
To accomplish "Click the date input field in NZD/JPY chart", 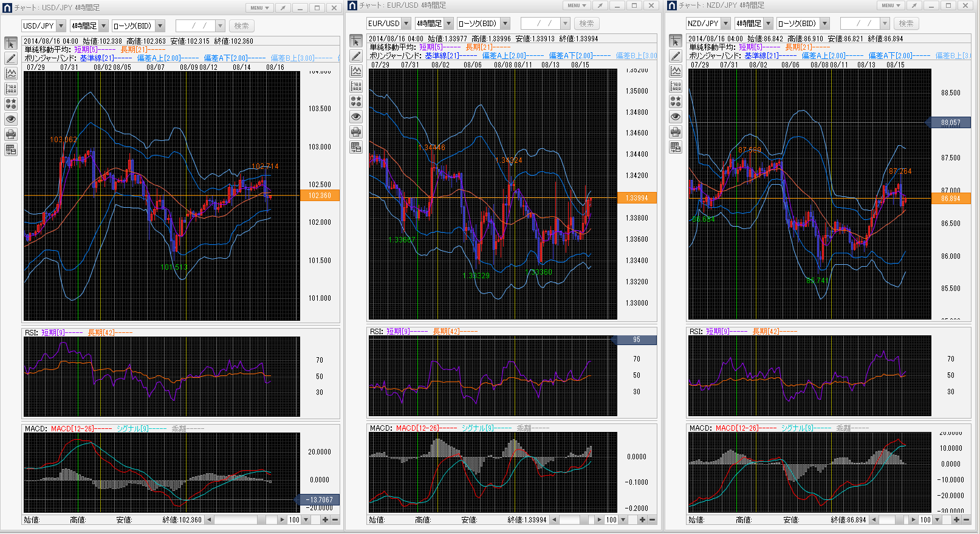I will click(859, 24).
